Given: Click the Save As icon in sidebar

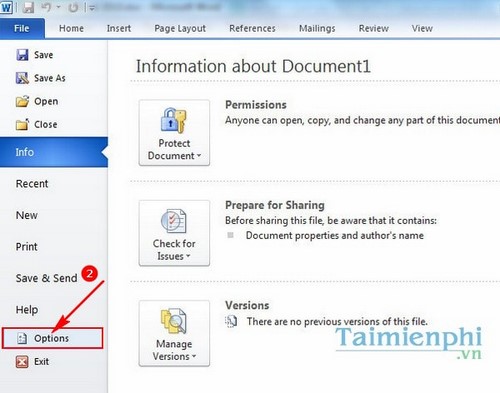Looking at the screenshot, I should (22, 78).
